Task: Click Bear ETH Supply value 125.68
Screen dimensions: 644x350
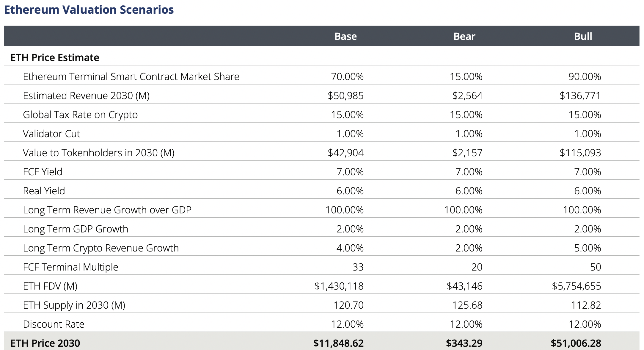Action: (x=467, y=305)
